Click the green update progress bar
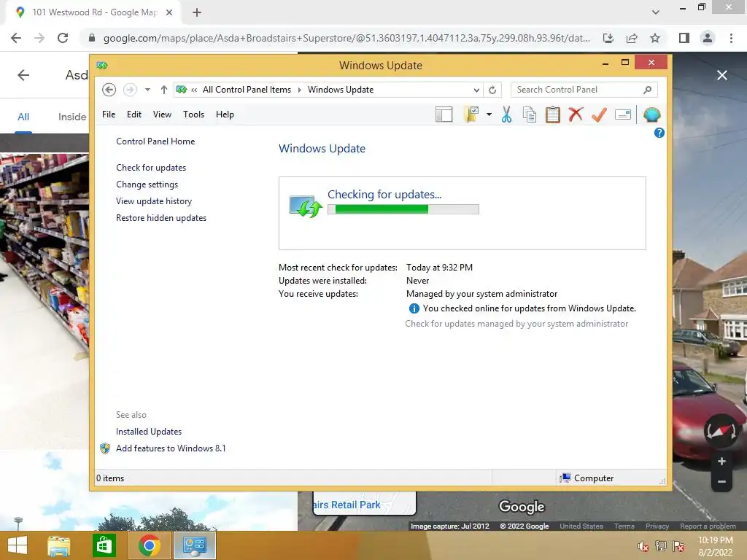The height and width of the screenshot is (560, 747). coord(403,209)
